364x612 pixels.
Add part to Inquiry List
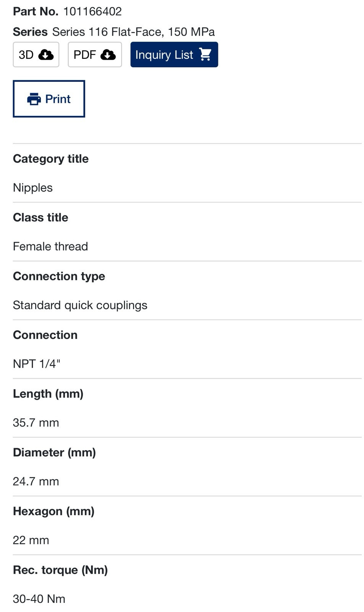tap(174, 55)
